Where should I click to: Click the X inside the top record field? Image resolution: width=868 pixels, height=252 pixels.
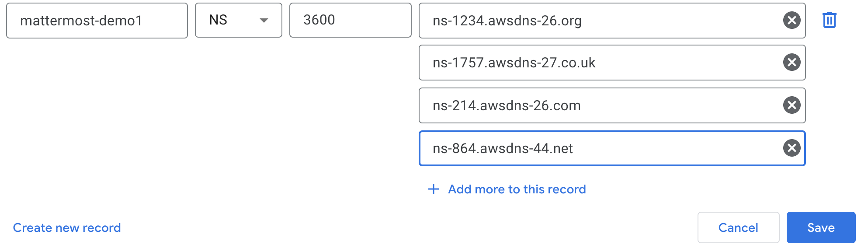(791, 20)
